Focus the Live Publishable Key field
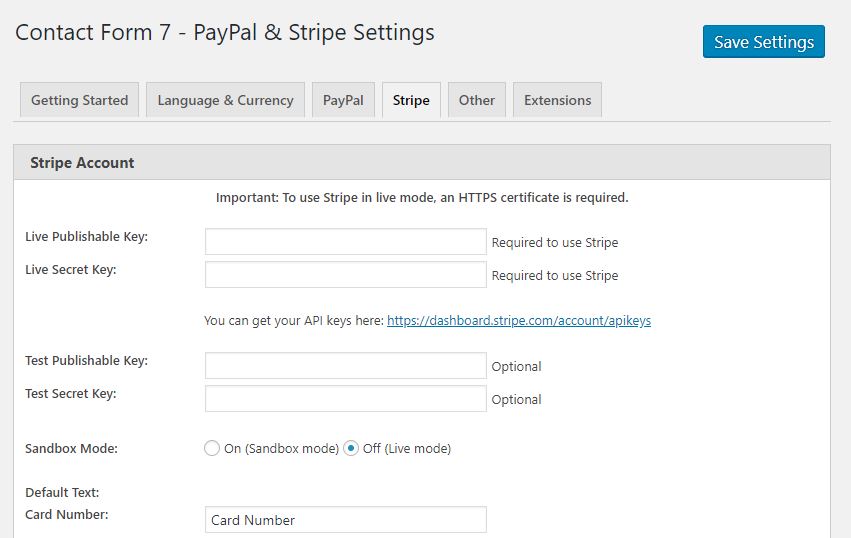Image resolution: width=851 pixels, height=538 pixels. pos(346,242)
